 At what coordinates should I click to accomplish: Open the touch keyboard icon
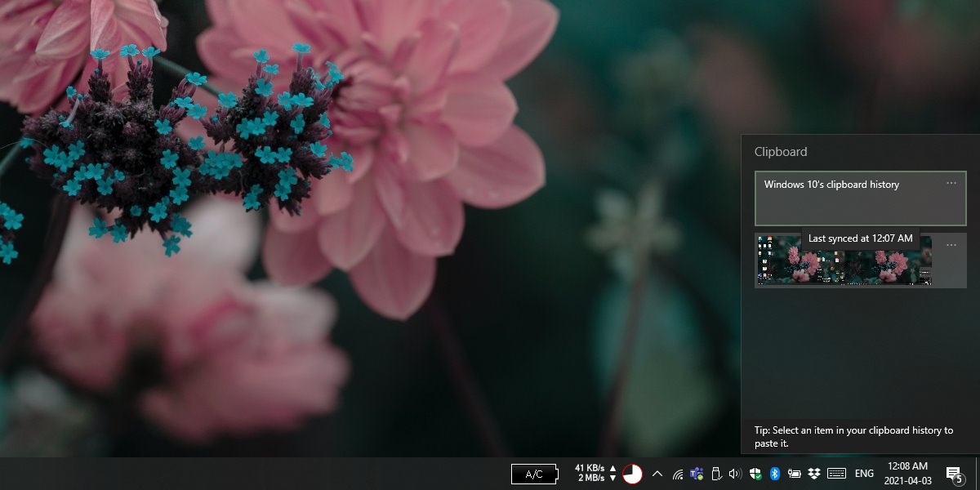(x=836, y=474)
